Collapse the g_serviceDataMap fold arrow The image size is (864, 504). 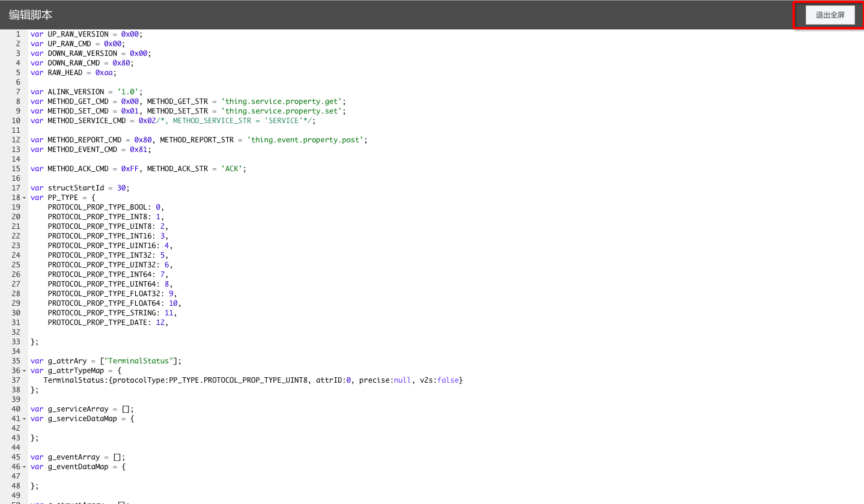coord(24,419)
